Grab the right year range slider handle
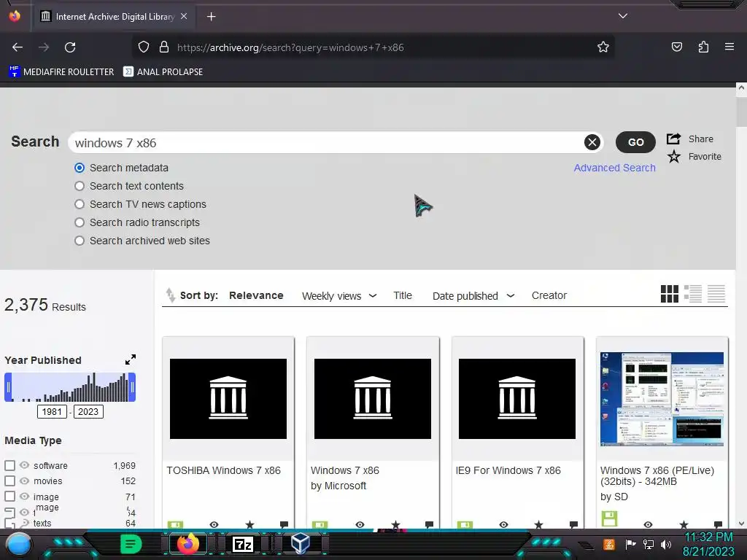Screen dimensions: 747x560 133,387
